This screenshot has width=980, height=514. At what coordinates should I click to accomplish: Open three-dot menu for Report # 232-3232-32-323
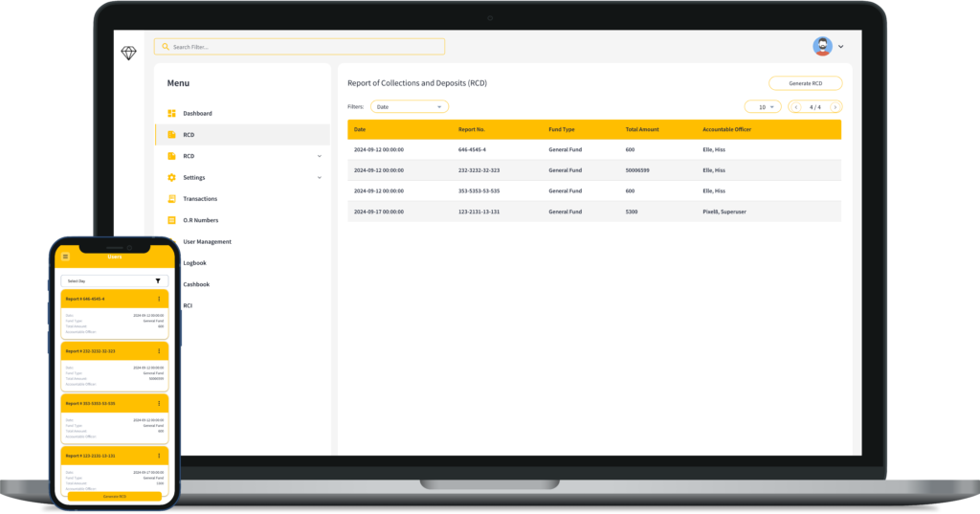[159, 351]
